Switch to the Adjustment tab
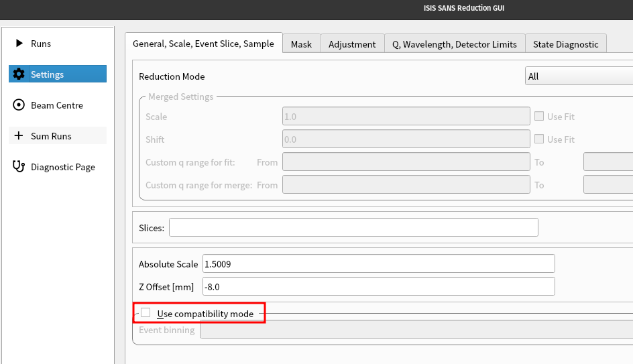 point(352,44)
